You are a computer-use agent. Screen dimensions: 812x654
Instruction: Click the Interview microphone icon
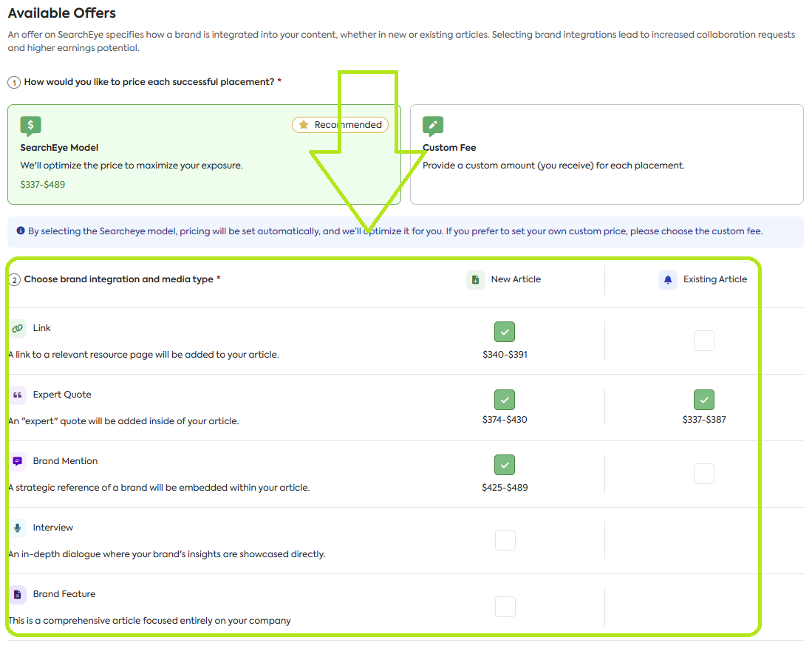18,528
